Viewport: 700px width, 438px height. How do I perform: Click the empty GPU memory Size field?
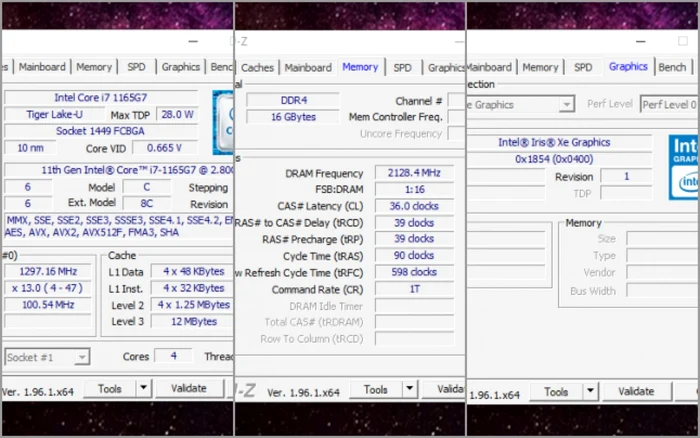click(663, 238)
